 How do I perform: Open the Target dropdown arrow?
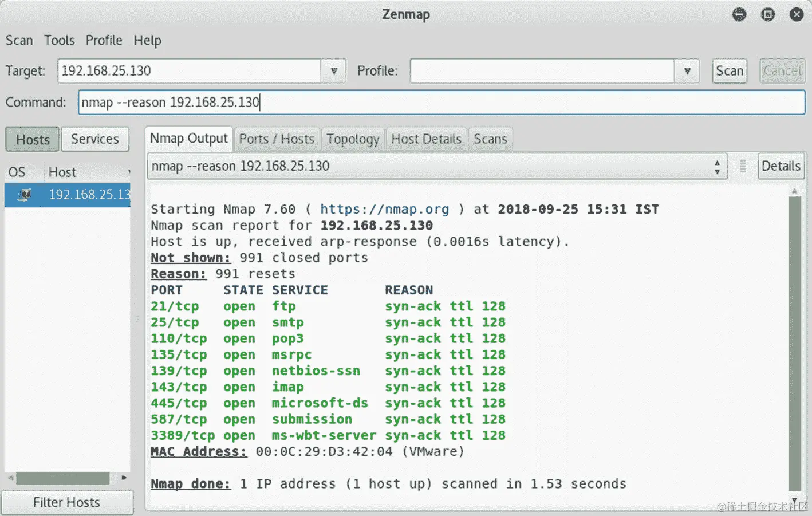(334, 71)
